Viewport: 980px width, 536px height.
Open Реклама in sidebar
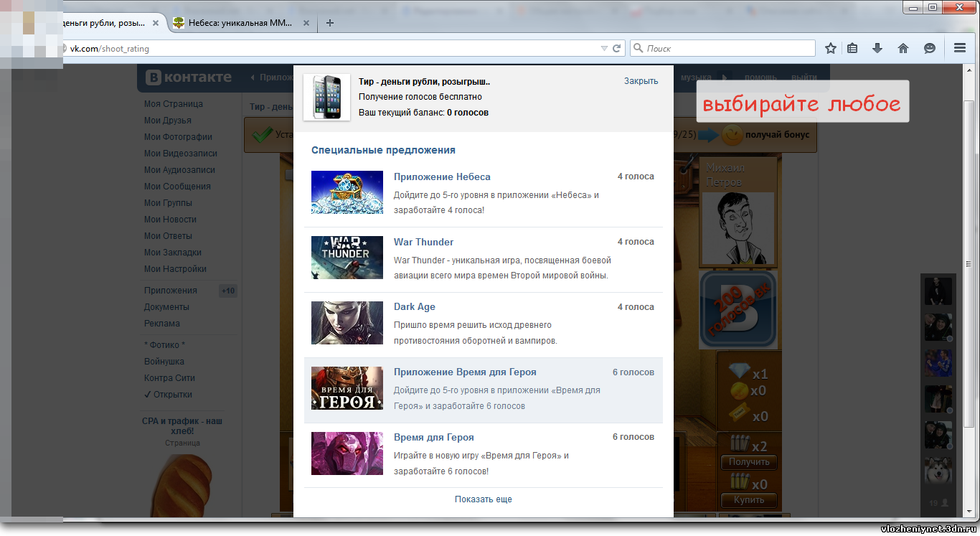click(161, 324)
